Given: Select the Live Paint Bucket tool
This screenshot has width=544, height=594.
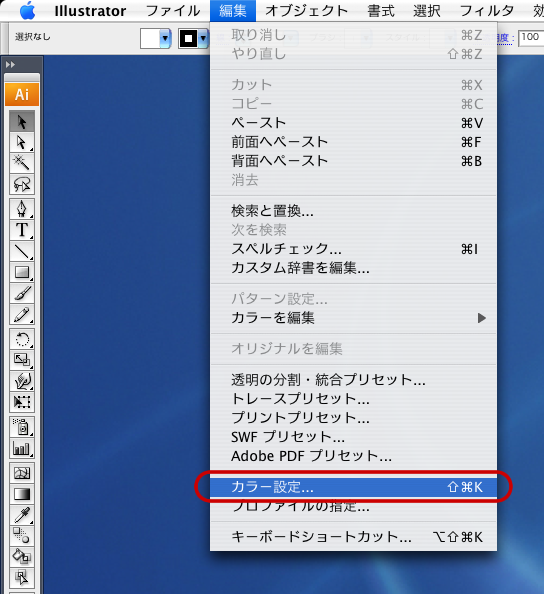Looking at the screenshot, I should click(x=22, y=557).
